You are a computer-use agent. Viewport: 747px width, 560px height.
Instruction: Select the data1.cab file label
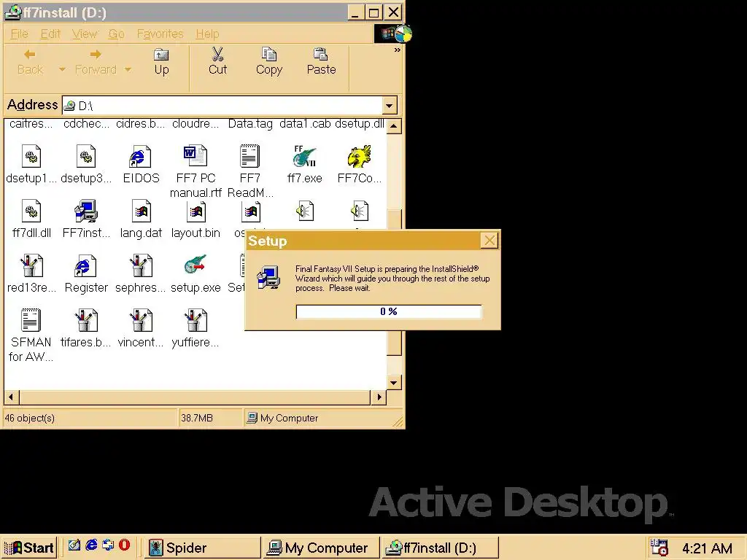point(305,124)
